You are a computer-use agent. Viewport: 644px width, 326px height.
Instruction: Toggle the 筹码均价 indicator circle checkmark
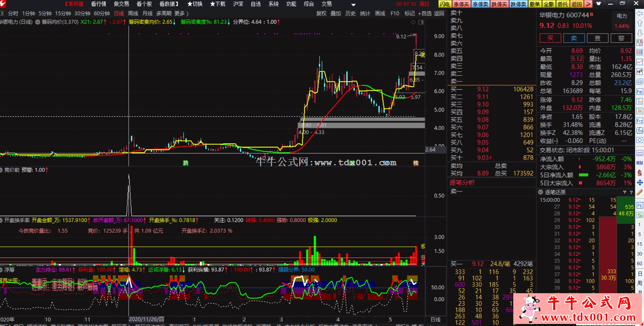[x=38, y=22]
